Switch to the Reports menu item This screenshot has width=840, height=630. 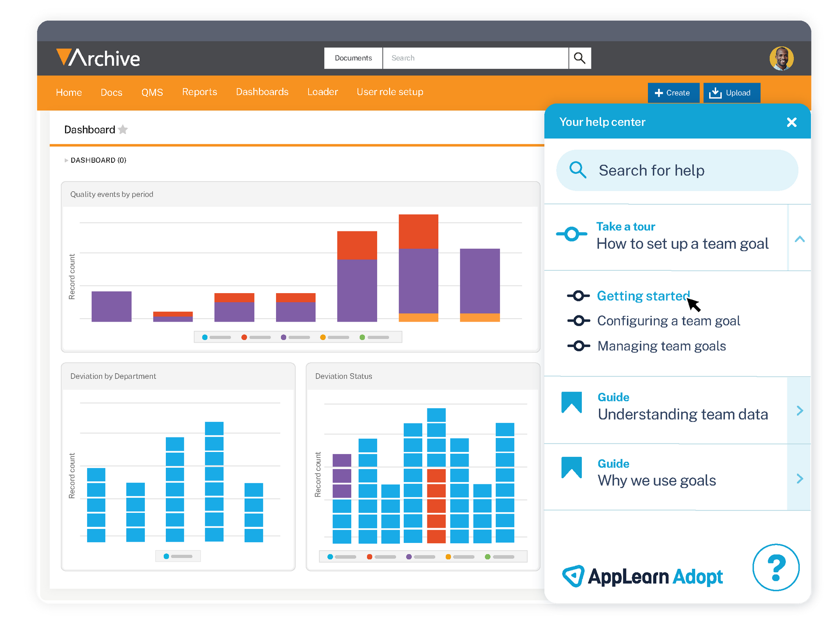tap(199, 92)
